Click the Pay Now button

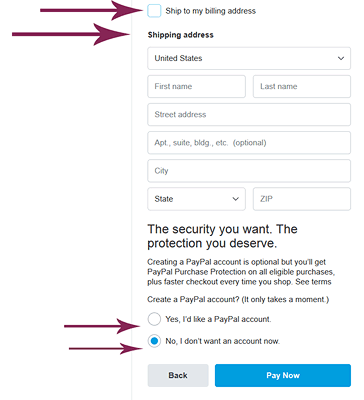[283, 375]
